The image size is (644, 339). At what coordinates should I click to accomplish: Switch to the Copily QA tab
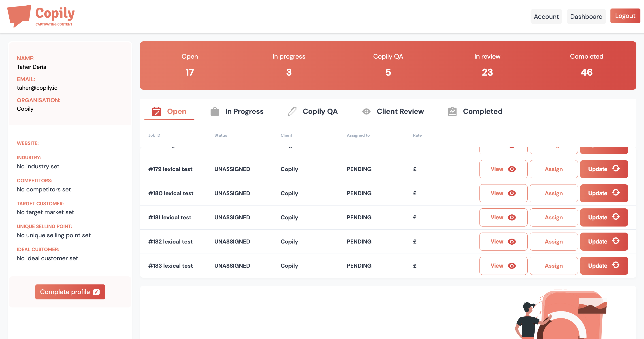click(313, 111)
